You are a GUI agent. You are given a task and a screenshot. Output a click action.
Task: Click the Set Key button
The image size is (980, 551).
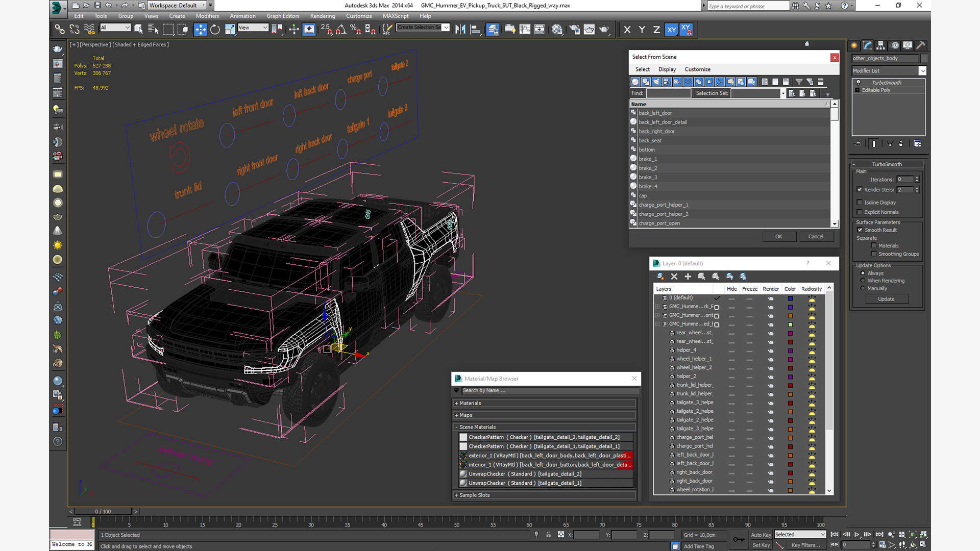(761, 545)
